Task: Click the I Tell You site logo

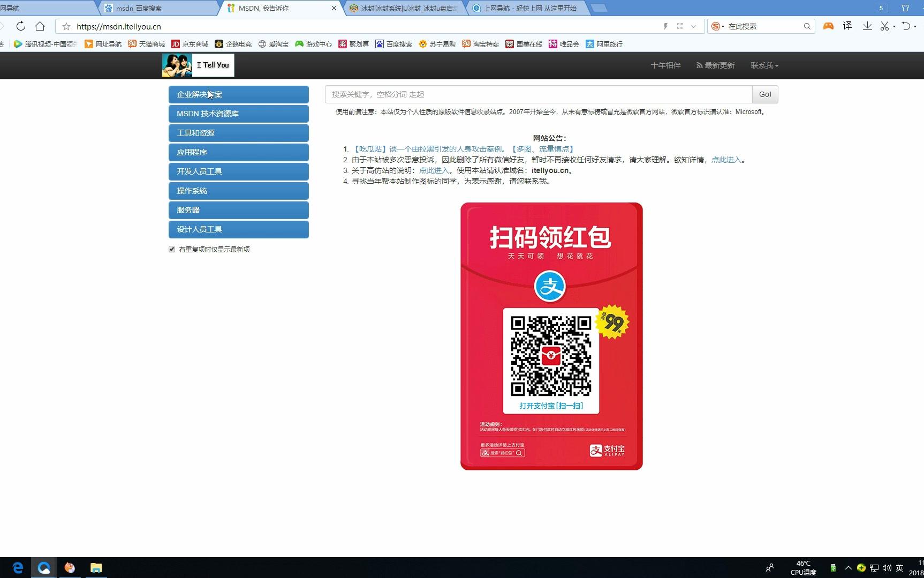Action: [x=198, y=65]
